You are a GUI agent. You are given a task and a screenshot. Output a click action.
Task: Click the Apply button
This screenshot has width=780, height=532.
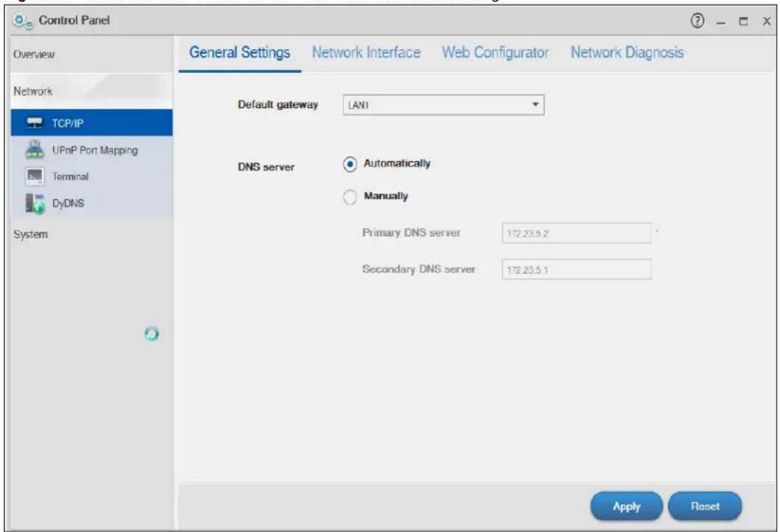tap(626, 506)
